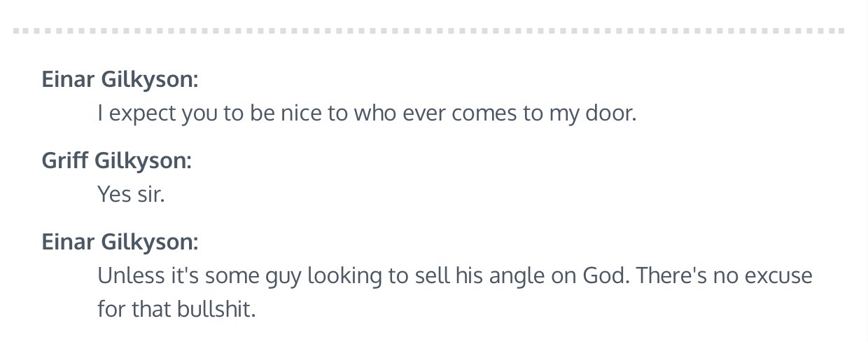Click the second Einar Gilkyson speaker name
868x342 pixels.
pos(120,242)
